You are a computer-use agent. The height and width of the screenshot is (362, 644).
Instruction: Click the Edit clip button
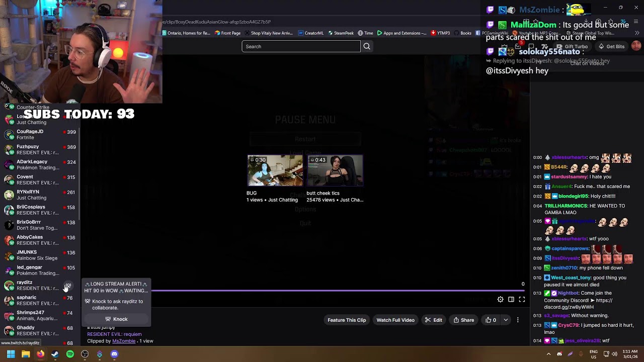tap(433, 320)
